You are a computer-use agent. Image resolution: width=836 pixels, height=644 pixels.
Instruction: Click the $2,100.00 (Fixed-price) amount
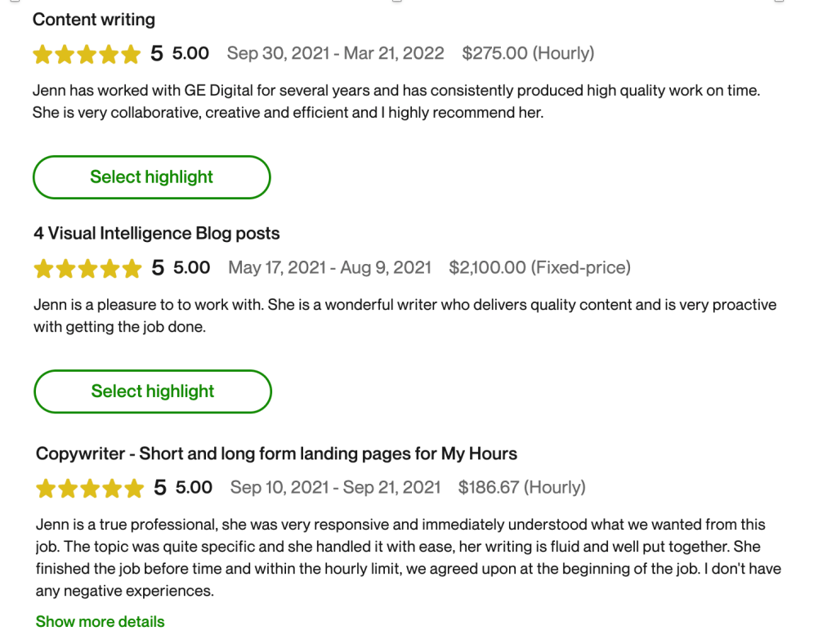point(539,268)
